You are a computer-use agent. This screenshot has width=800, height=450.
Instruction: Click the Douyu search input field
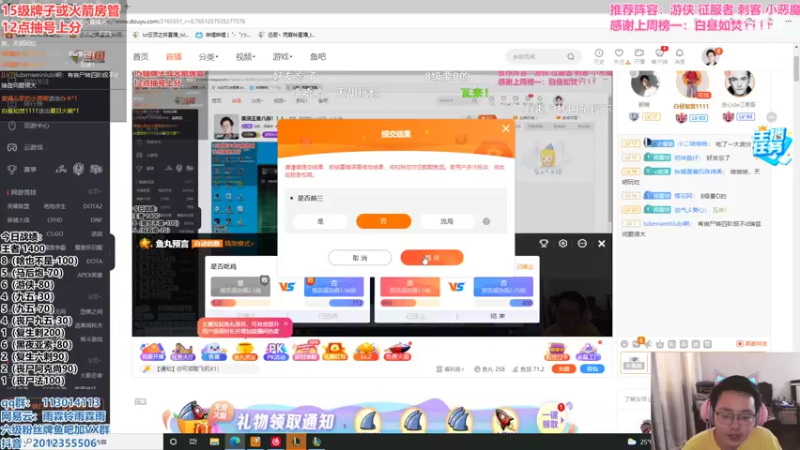coord(536,57)
